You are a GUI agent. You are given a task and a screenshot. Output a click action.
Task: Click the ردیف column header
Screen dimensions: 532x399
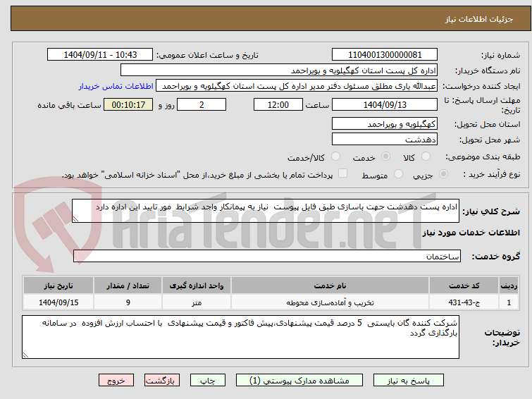pyautogui.click(x=509, y=286)
